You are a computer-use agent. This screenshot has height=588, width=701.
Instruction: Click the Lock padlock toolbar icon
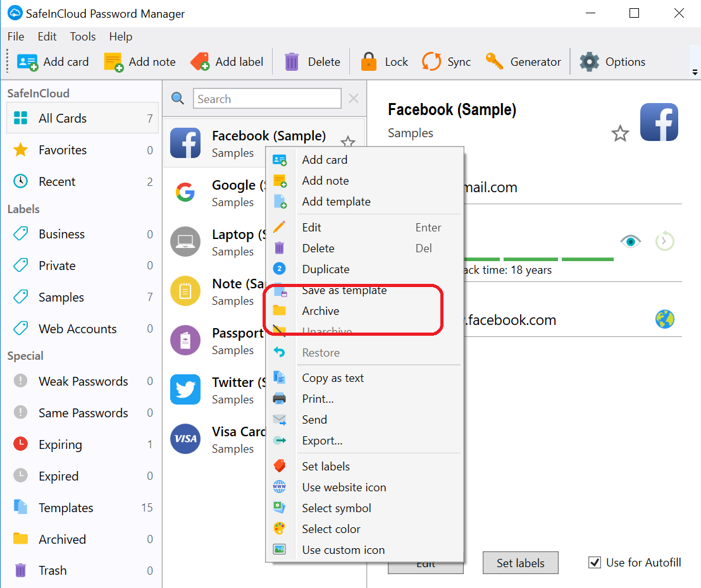[369, 62]
